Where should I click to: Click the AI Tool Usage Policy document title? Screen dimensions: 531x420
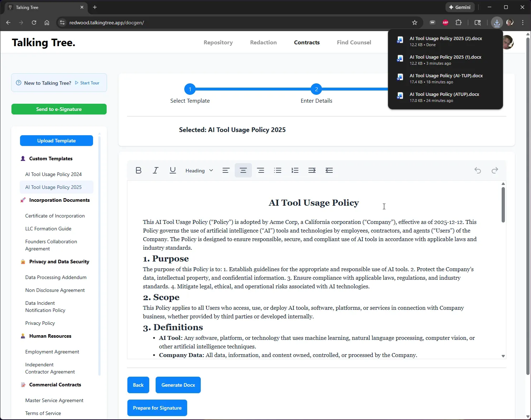(314, 203)
